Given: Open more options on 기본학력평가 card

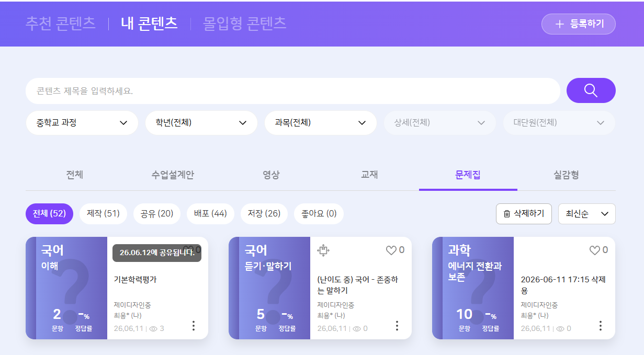Looking at the screenshot, I should (194, 326).
